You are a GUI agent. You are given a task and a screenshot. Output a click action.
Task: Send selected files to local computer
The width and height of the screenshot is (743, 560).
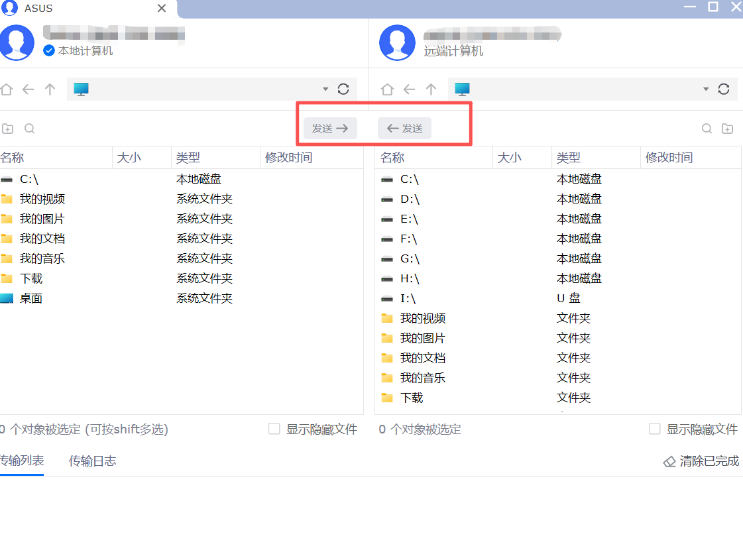click(x=405, y=129)
